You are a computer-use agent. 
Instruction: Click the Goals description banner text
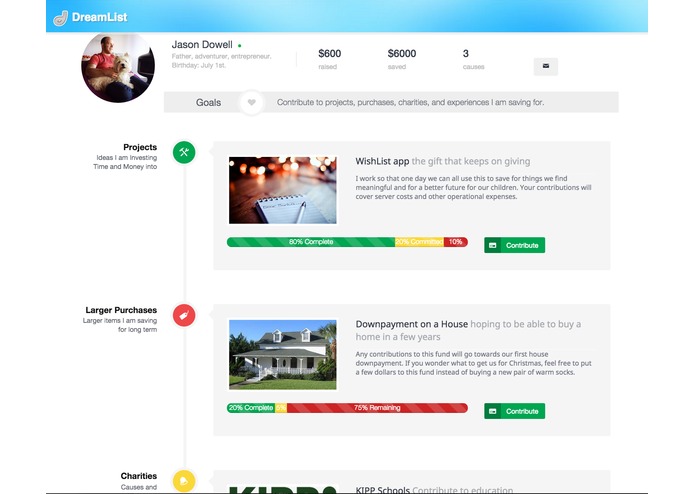click(x=410, y=102)
